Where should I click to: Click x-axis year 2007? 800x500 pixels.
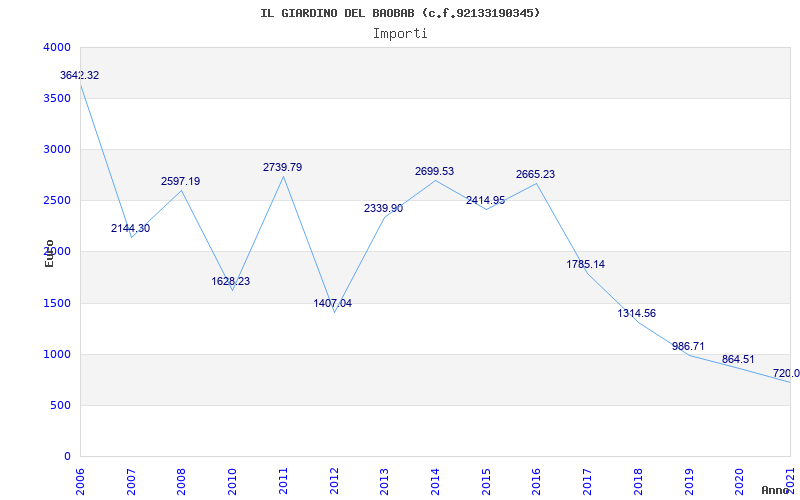point(131,482)
